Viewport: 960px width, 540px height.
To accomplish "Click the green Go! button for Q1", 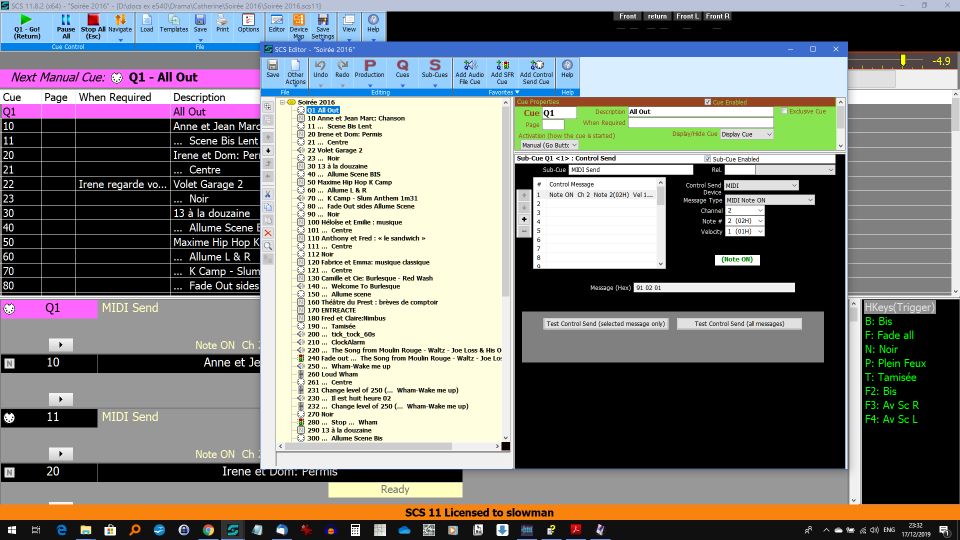I will coord(27,22).
